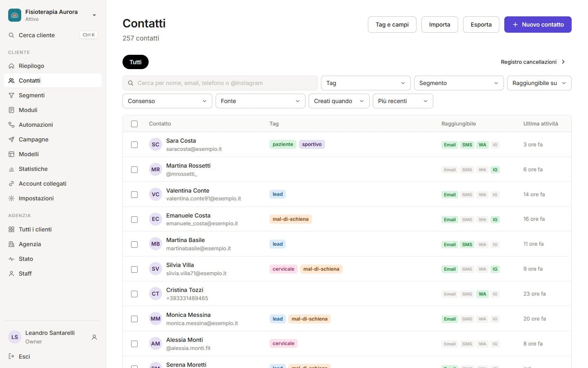This screenshot has width=588, height=368.
Task: Click the Agenzia building icon
Action: click(11, 244)
